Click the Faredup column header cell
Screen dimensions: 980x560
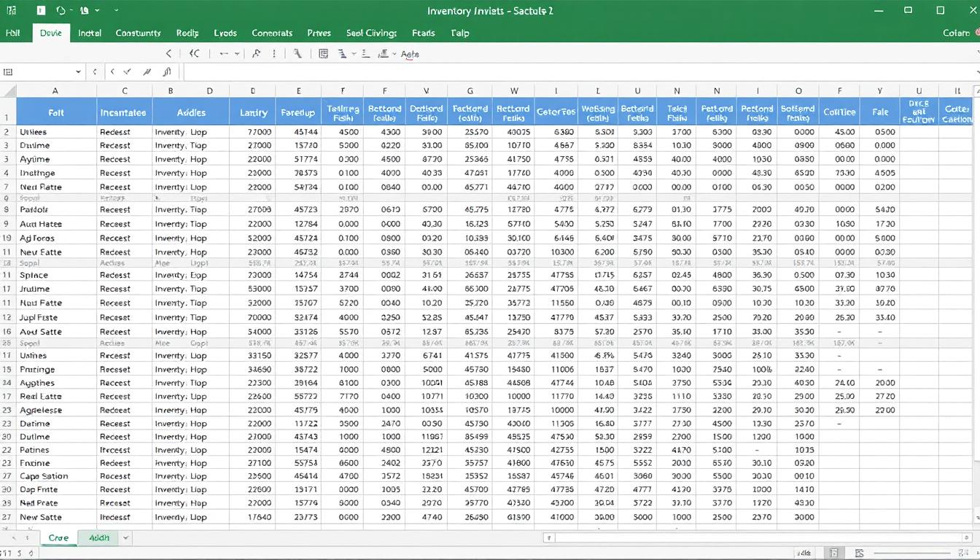(298, 112)
